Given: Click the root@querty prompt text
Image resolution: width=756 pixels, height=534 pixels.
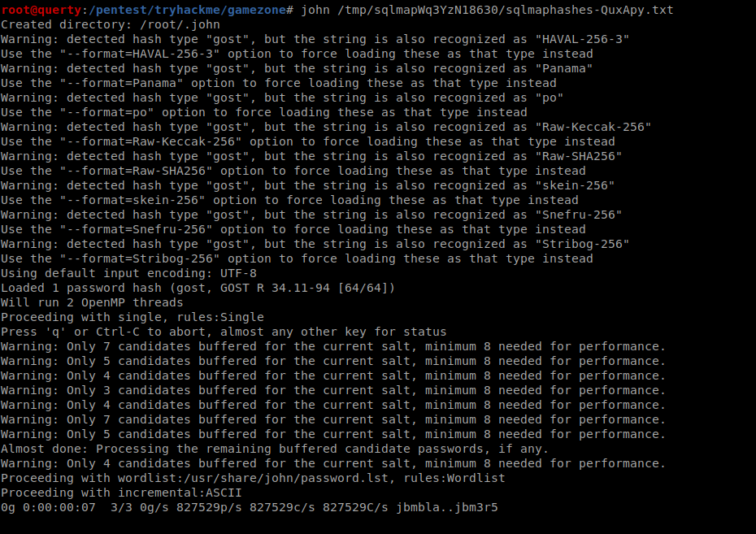Looking at the screenshot, I should click(x=41, y=10).
